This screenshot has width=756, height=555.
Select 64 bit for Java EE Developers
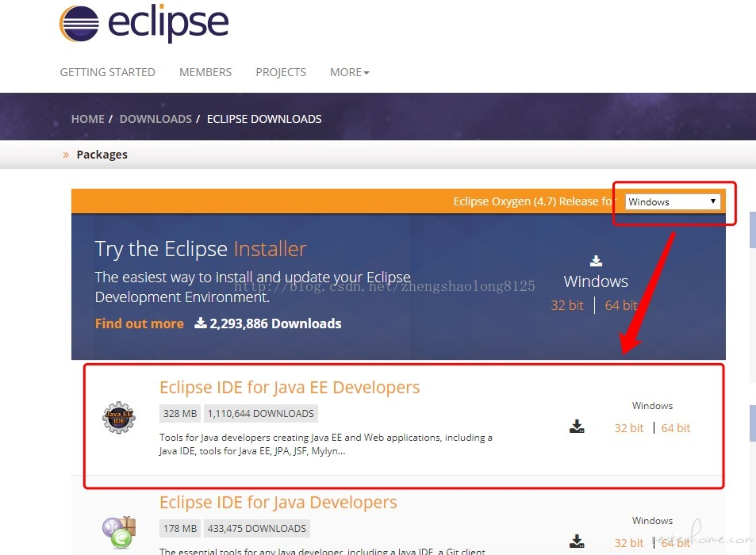click(676, 428)
